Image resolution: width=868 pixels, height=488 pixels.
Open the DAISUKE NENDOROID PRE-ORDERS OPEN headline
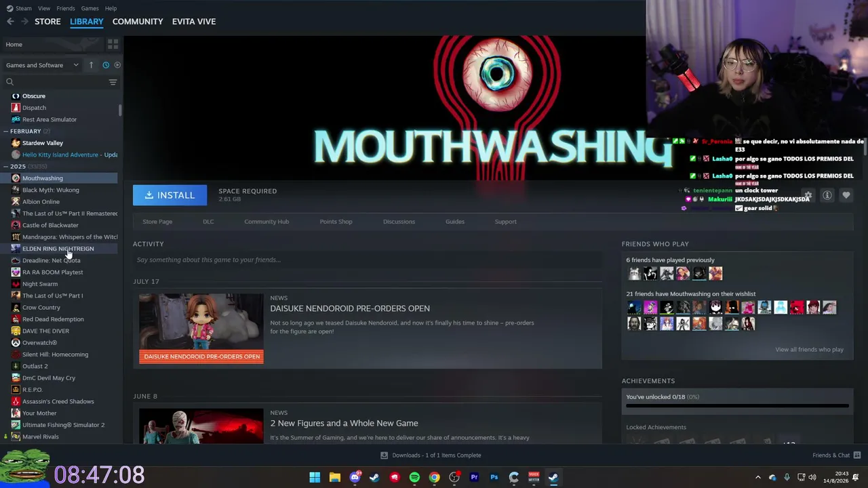(350, 308)
